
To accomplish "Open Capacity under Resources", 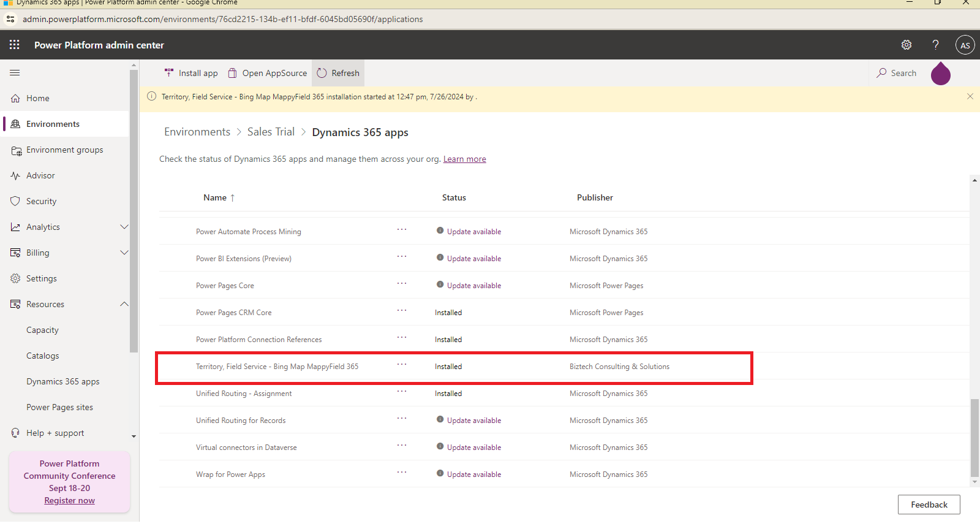I will click(x=42, y=330).
